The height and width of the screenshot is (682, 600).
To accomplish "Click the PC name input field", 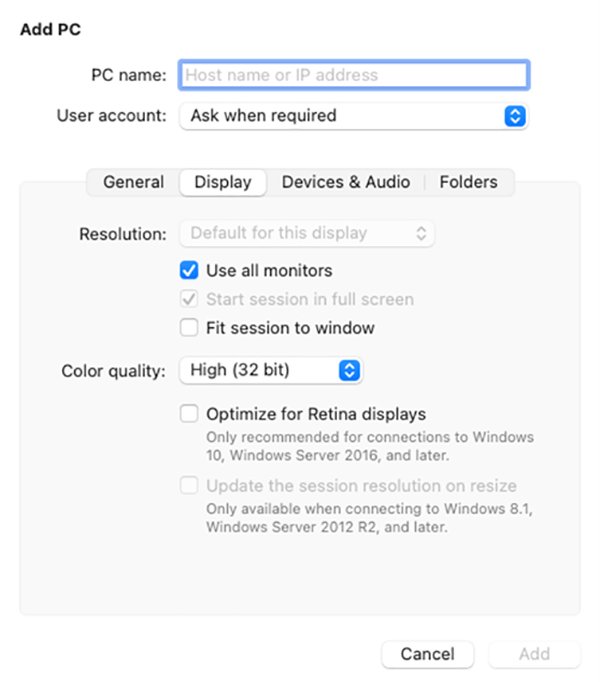I will click(353, 75).
